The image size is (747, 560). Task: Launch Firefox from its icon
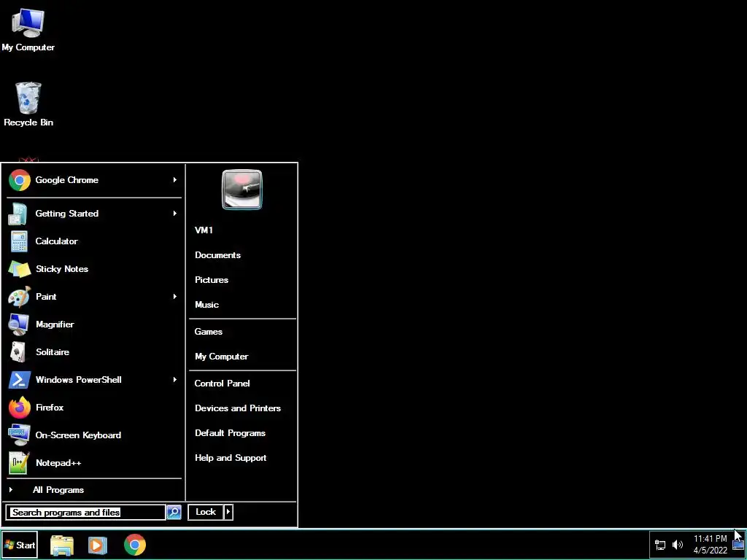pos(20,408)
